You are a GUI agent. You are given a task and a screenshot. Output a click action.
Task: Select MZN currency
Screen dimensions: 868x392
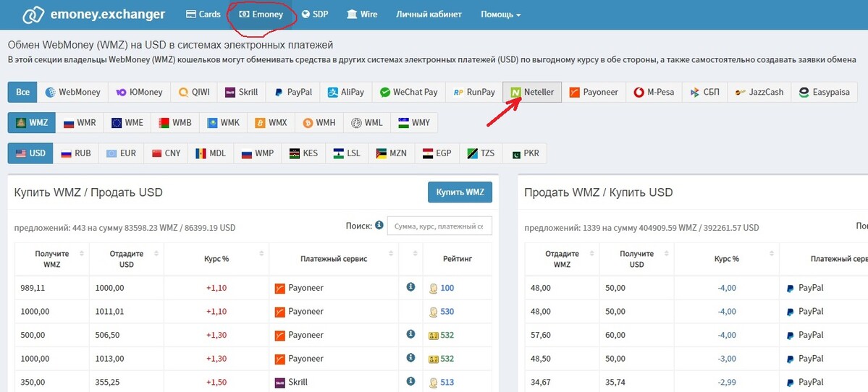coord(392,153)
